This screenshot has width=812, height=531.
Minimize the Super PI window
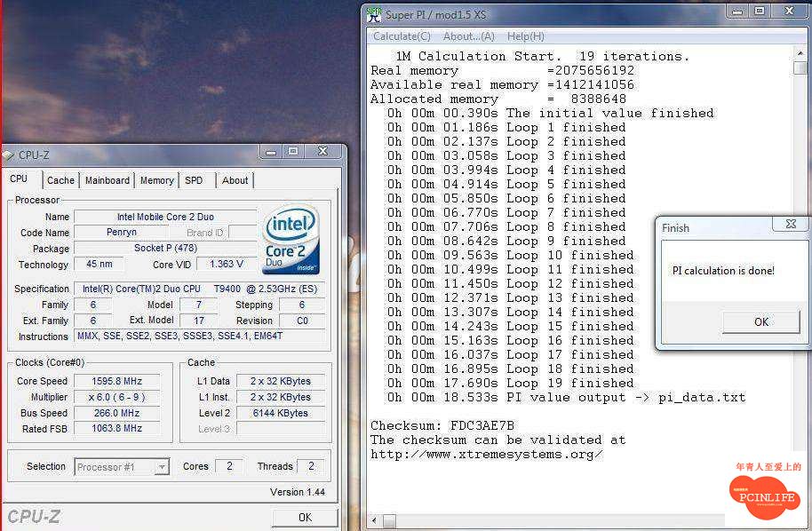(x=737, y=12)
